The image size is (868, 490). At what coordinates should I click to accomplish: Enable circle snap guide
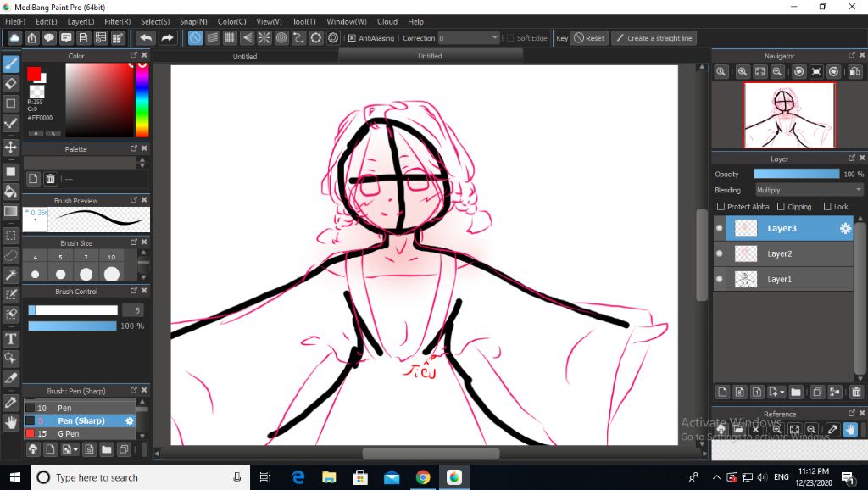(281, 37)
